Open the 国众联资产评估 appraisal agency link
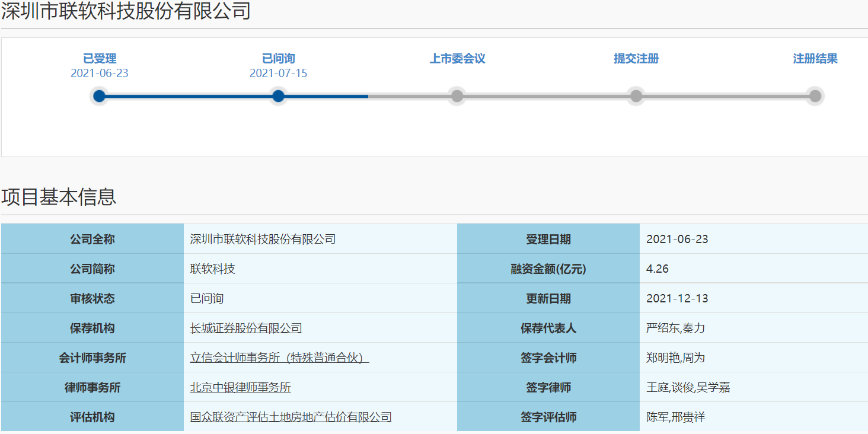This screenshot has width=868, height=434. (291, 417)
